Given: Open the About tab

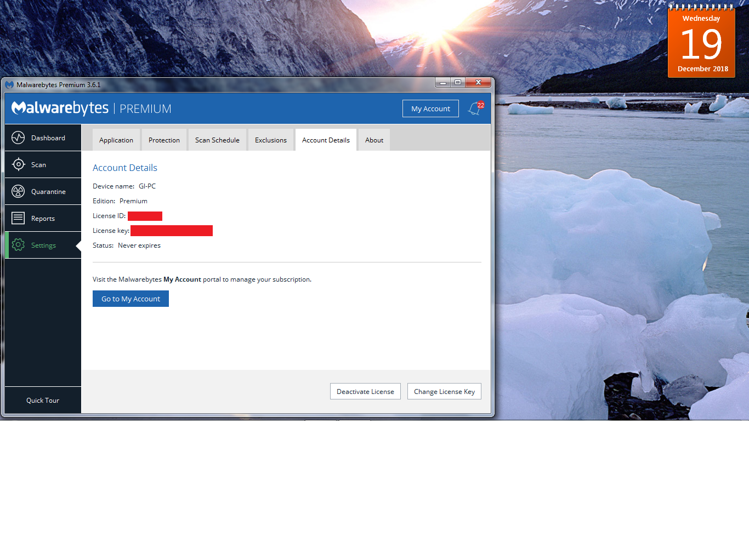Looking at the screenshot, I should pos(374,140).
